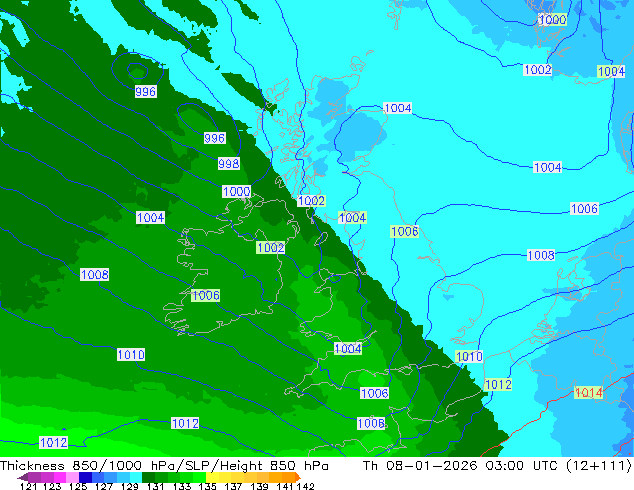Select the yellow legend swatch at 135
The height and width of the screenshot is (490, 634).
tap(212, 477)
